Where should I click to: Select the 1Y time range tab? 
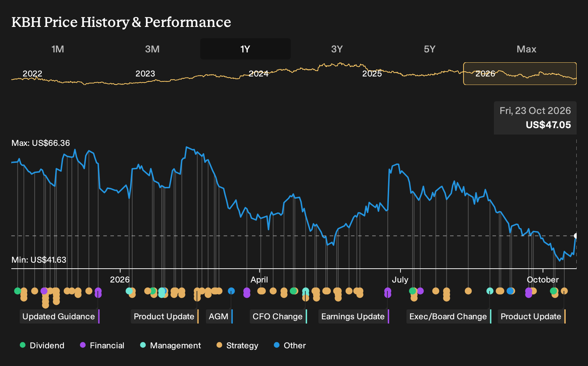[245, 49]
